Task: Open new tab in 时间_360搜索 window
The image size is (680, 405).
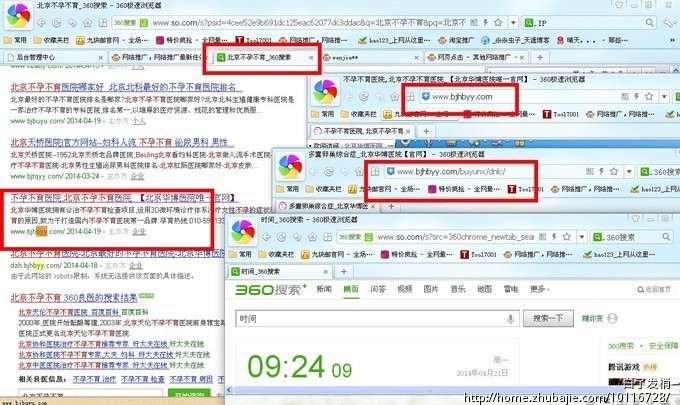Action: pyautogui.click(x=344, y=271)
